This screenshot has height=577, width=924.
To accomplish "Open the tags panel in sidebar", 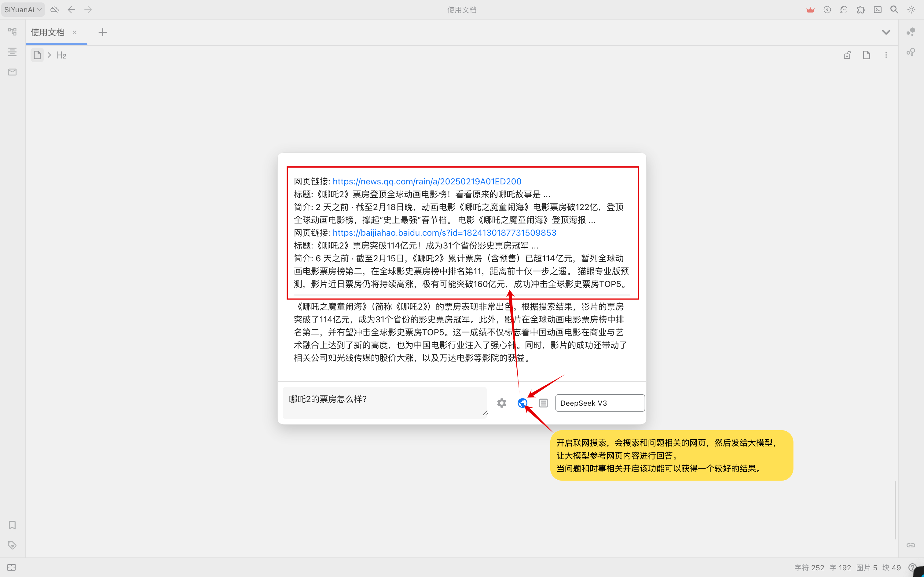I will (12, 545).
